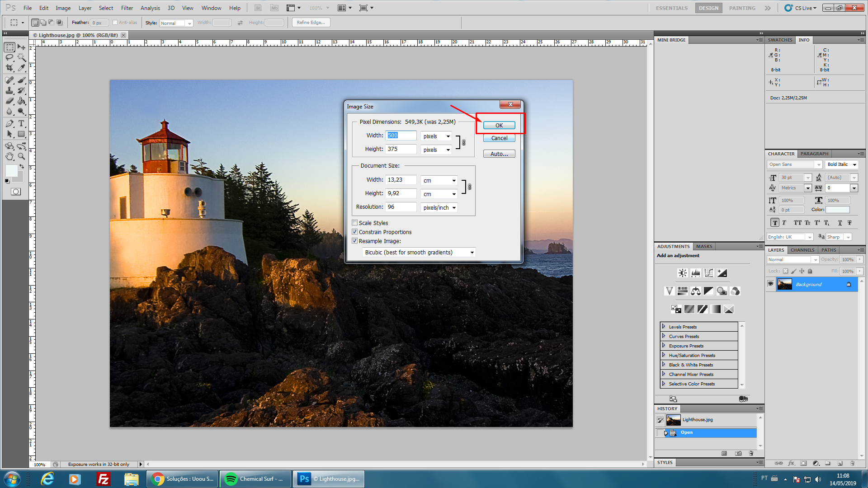
Task: Add a Curves adjustment
Action: tap(709, 273)
